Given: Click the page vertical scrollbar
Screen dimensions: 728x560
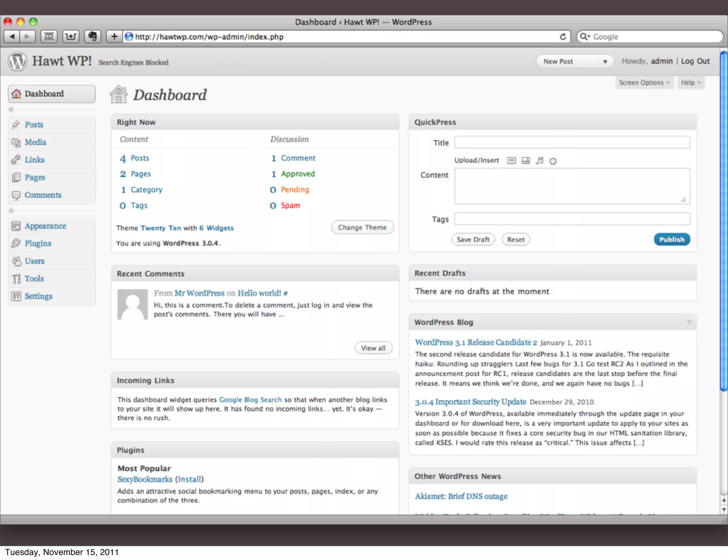Looking at the screenshot, I should tap(723, 220).
